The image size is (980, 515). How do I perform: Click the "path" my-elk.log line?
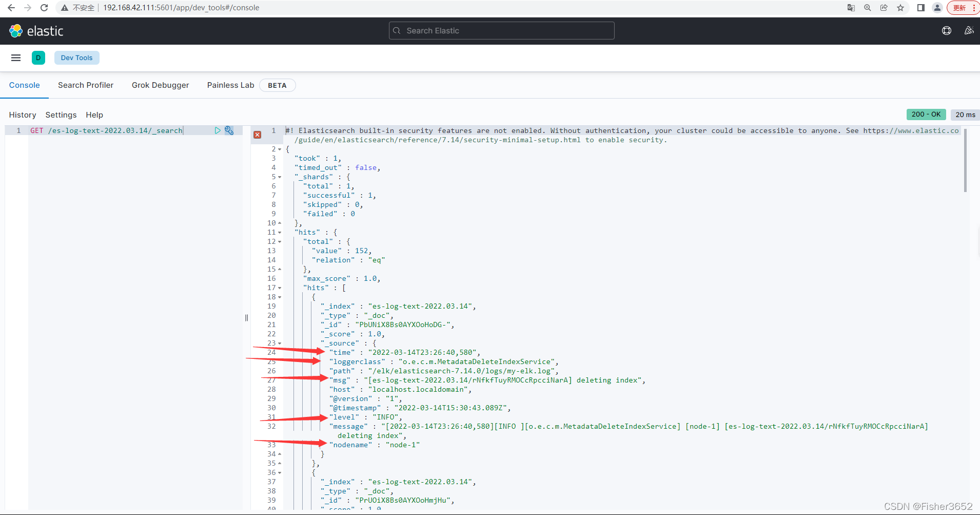coord(444,371)
